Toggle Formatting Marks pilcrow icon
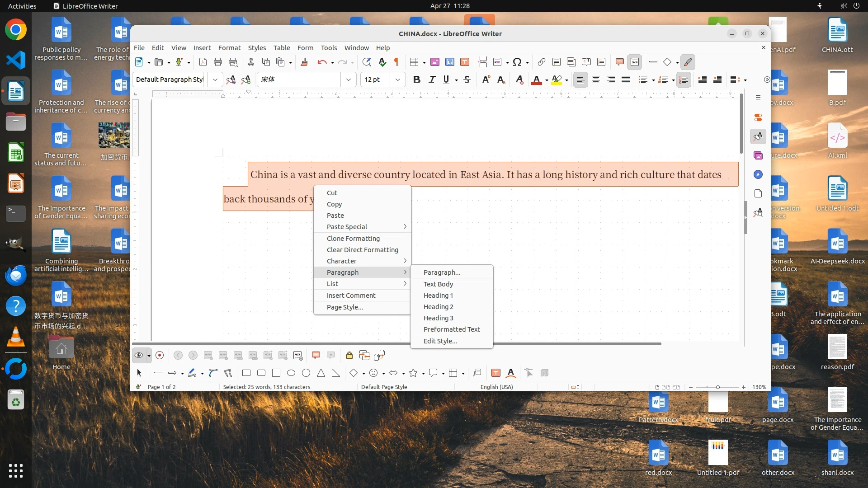Viewport: 868px width, 488px height. point(396,62)
